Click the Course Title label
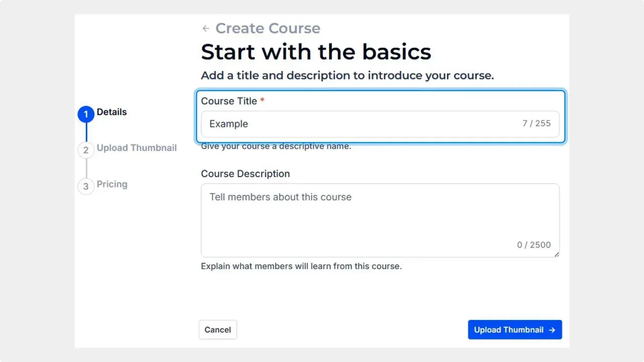The image size is (644, 362). click(229, 101)
